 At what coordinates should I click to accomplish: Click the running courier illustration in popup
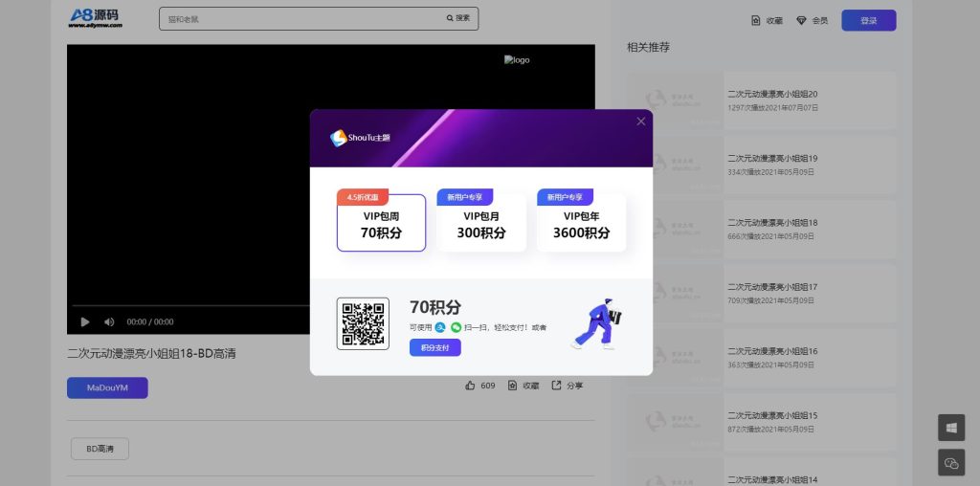[x=596, y=323]
